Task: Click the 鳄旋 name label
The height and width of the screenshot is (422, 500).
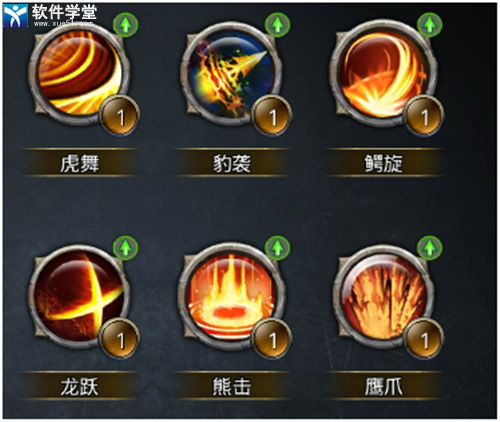Action: [384, 163]
